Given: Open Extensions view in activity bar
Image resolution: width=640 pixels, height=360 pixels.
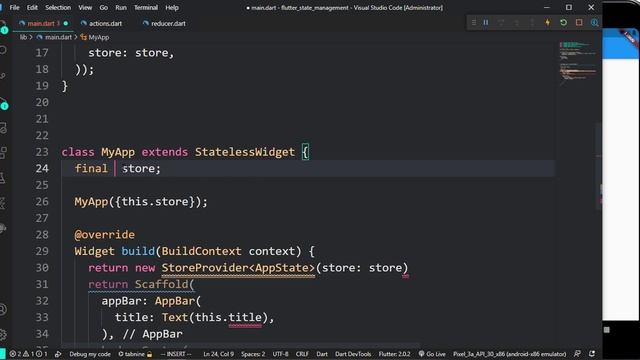Looking at the screenshot, I should point(3,153).
